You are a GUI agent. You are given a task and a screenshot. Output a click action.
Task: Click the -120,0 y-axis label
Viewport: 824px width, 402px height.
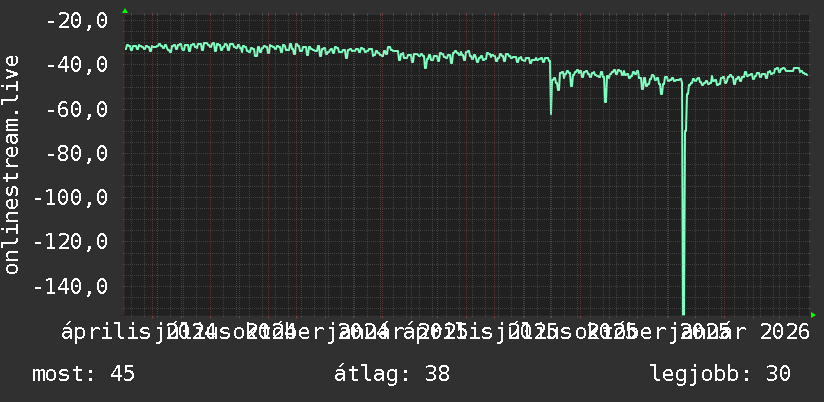click(x=70, y=243)
